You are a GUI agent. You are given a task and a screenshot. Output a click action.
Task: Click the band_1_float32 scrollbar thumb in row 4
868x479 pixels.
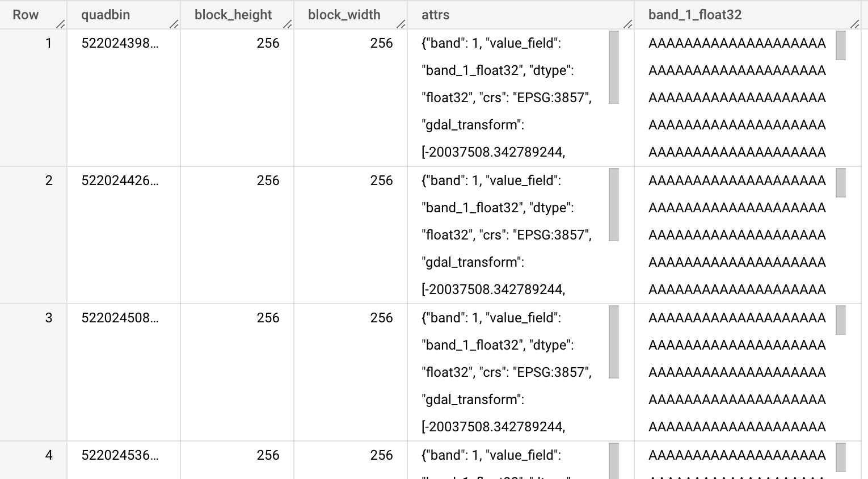[841, 457]
